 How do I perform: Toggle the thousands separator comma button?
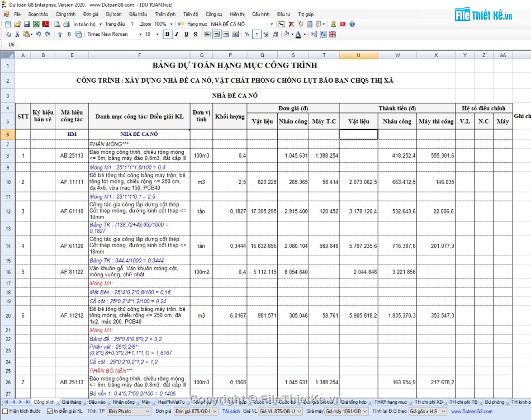tap(257, 34)
